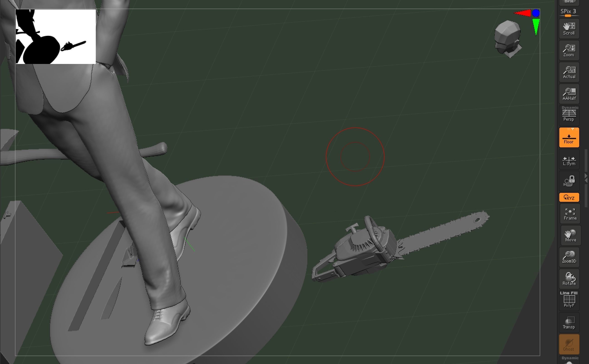This screenshot has height=364, width=589.
Task: Select the Zoom canvas tool
Action: tap(569, 51)
